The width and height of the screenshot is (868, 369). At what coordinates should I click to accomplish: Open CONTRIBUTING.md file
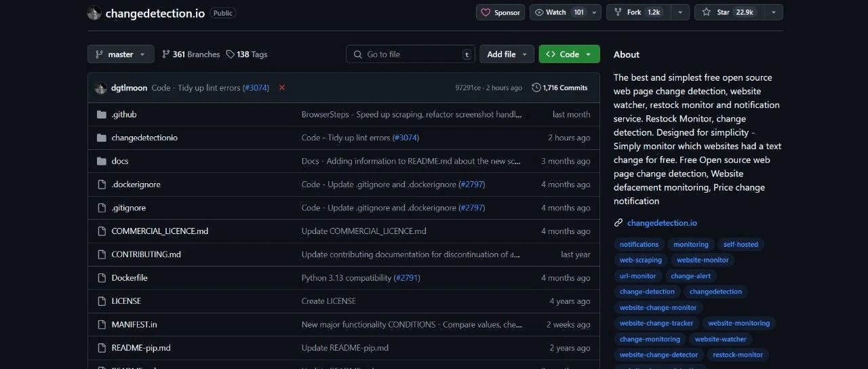tap(146, 254)
